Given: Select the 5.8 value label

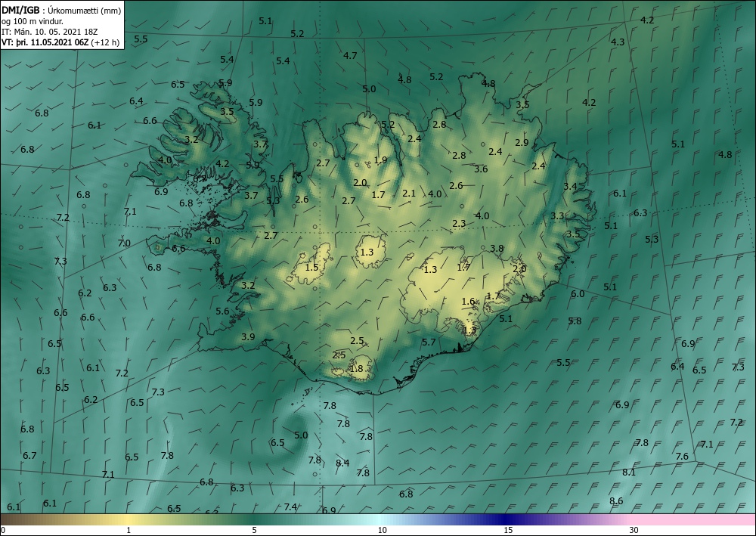Looking at the screenshot, I should [x=575, y=321].
